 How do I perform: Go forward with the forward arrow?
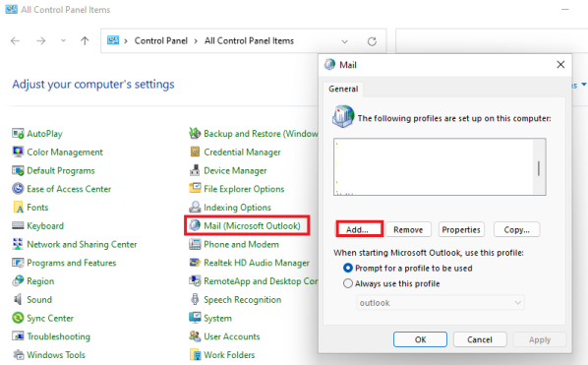tap(40, 40)
